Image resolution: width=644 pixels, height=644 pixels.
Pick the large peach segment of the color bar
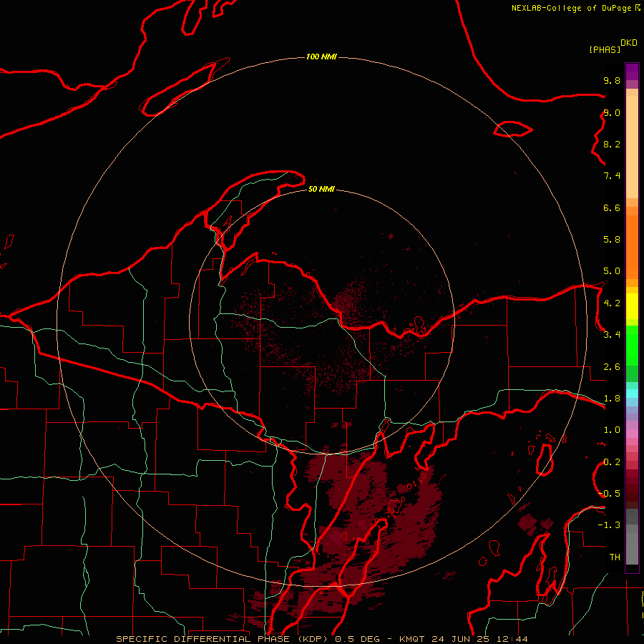point(632,147)
